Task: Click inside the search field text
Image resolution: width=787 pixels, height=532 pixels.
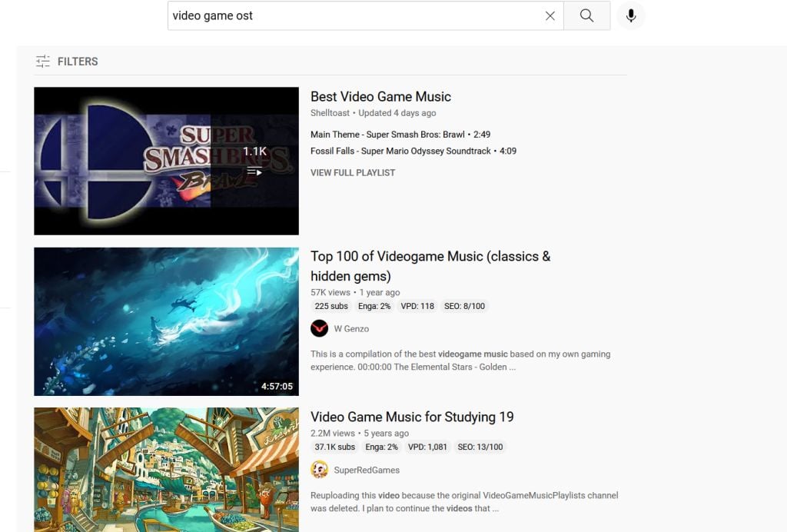Action: point(212,15)
